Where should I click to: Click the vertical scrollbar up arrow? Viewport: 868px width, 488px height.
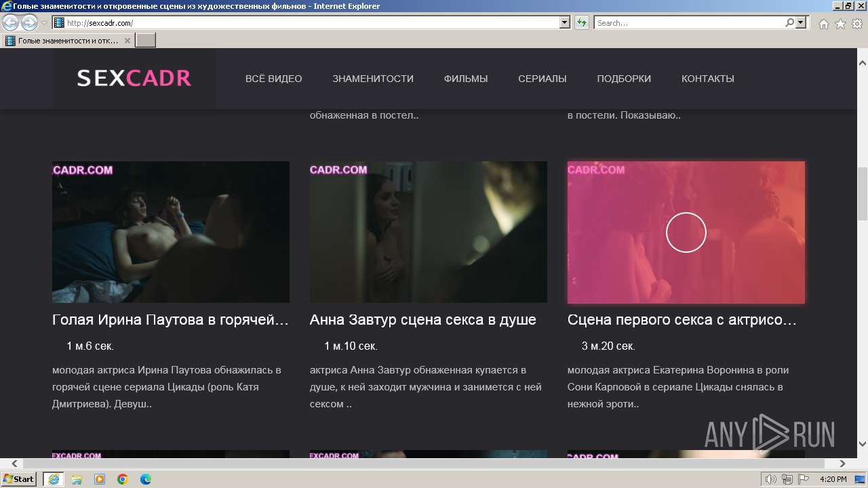click(863, 63)
